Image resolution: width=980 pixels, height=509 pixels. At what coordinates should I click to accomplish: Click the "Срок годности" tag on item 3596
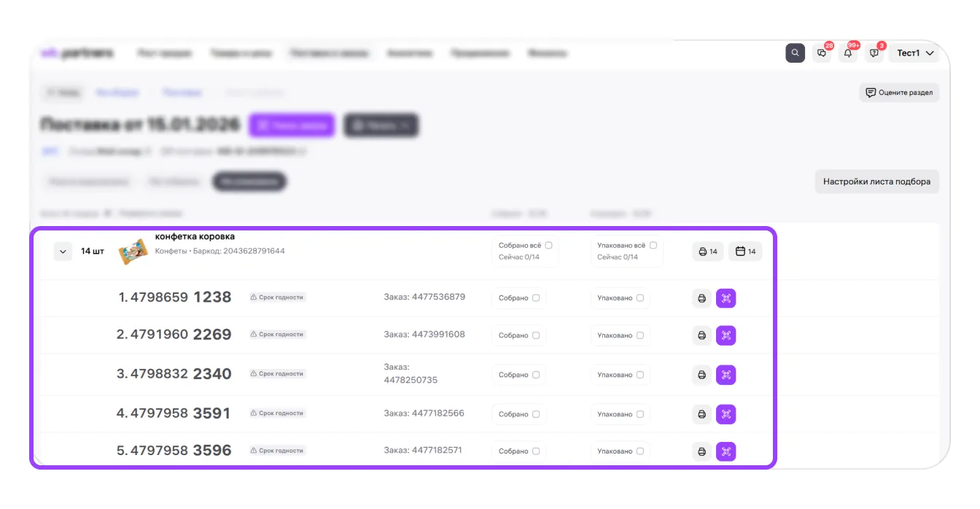tap(277, 451)
